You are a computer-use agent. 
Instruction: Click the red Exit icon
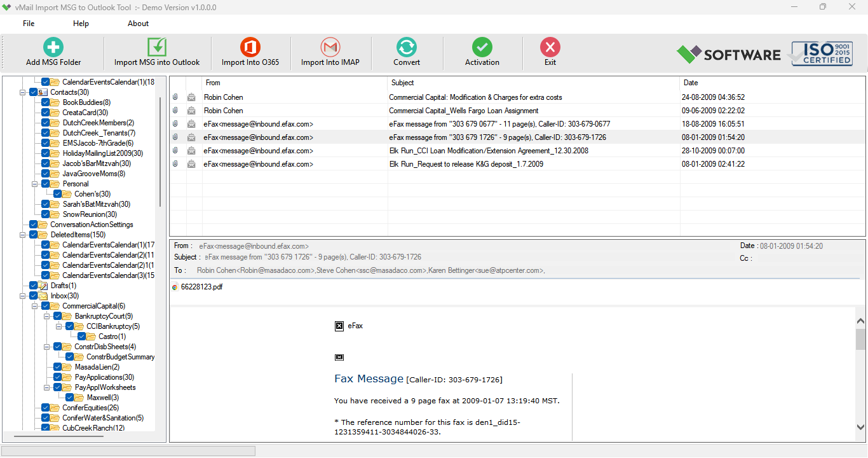pos(550,47)
